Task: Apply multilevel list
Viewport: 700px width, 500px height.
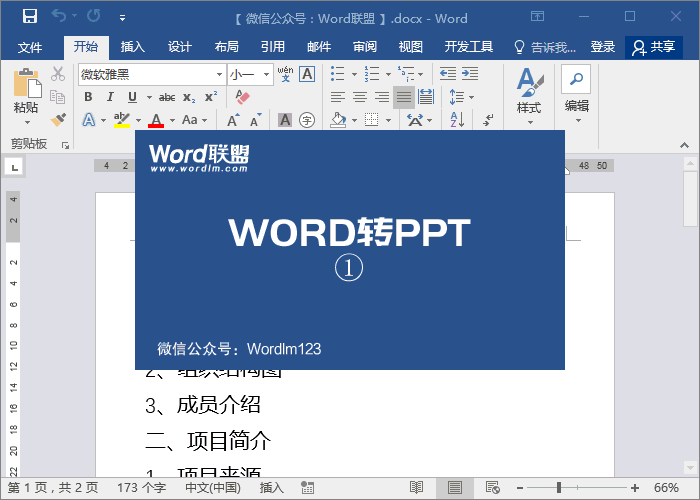Action: tap(406, 74)
